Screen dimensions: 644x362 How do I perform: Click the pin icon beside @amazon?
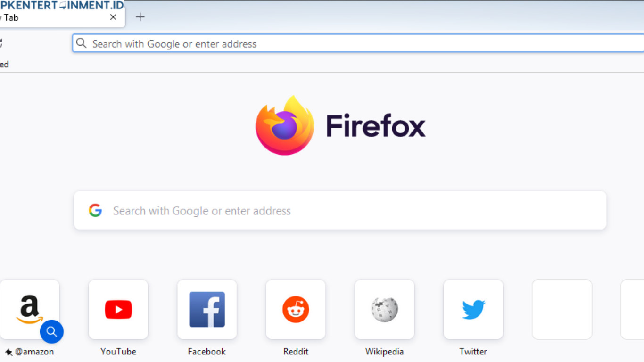click(x=8, y=352)
